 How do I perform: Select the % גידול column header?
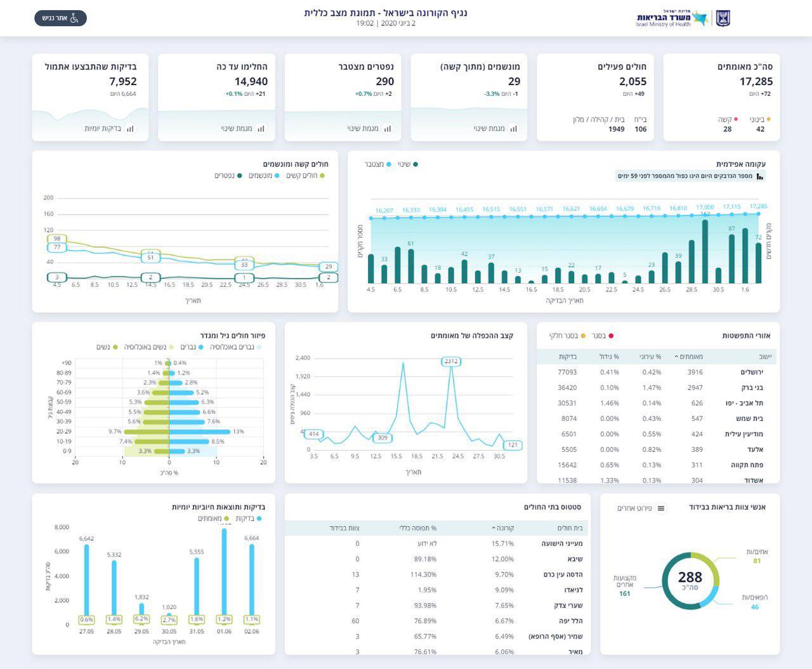click(609, 357)
